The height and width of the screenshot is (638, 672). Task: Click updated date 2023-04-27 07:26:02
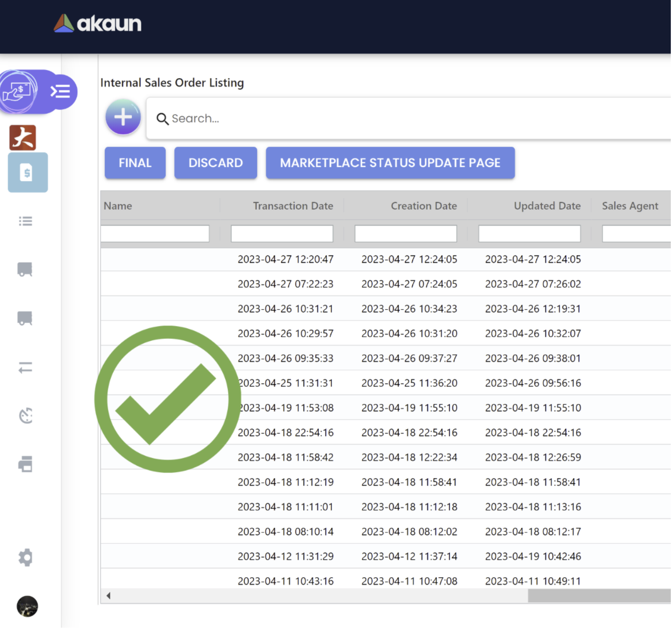(x=533, y=284)
